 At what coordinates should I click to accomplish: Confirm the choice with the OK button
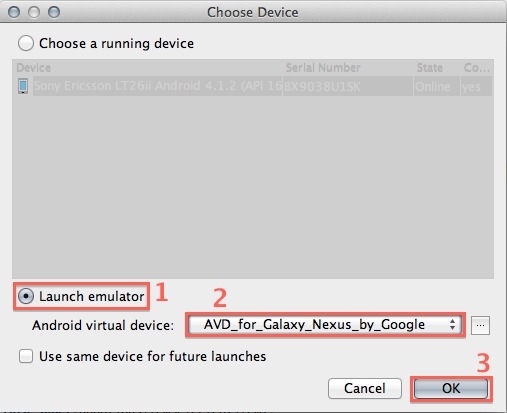451,388
